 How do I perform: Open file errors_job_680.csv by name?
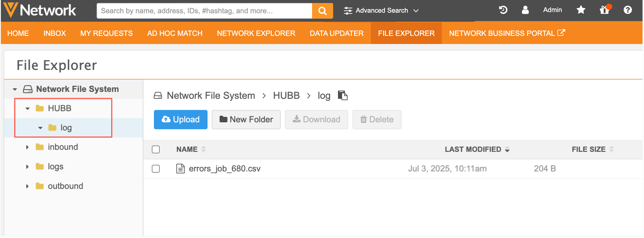225,169
